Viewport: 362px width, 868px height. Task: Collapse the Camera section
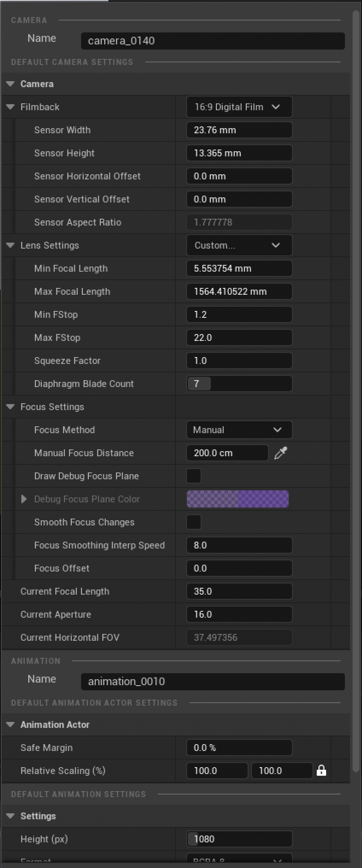pyautogui.click(x=11, y=84)
